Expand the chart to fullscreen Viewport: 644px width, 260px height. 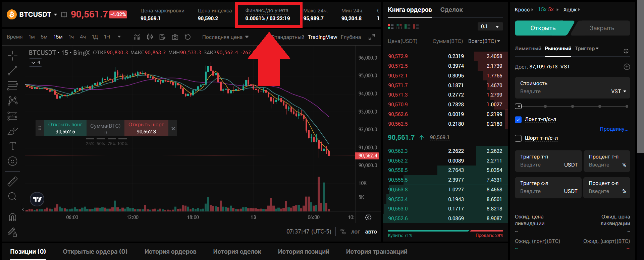tap(372, 37)
